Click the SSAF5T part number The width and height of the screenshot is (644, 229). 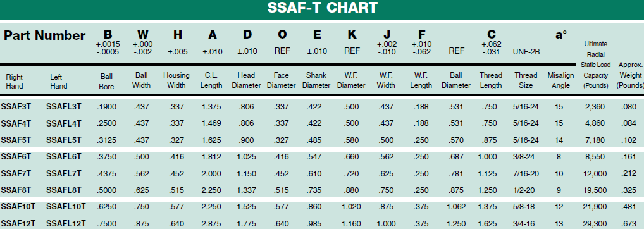(16, 140)
